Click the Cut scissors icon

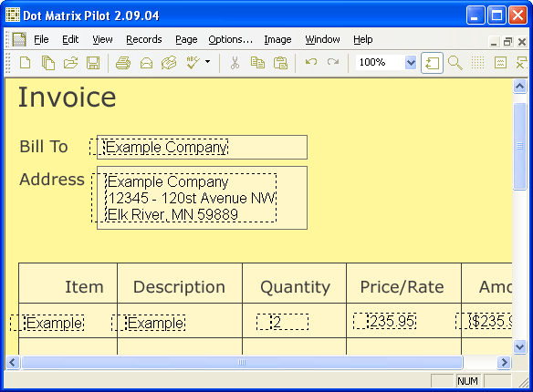click(x=235, y=63)
